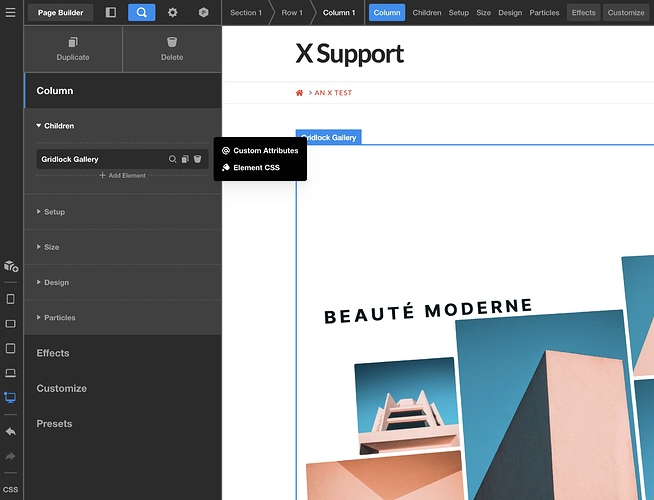Select Custom Attributes from the context menu
This screenshot has height=500, width=654.
(265, 151)
